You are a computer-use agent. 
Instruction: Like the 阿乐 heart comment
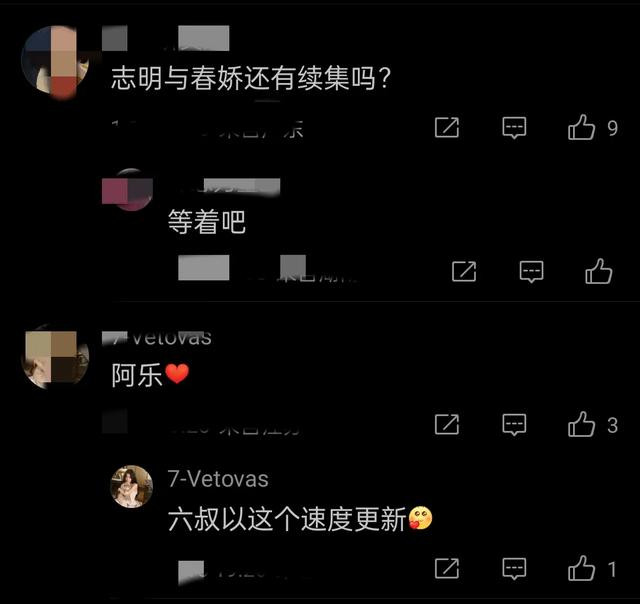[581, 424]
